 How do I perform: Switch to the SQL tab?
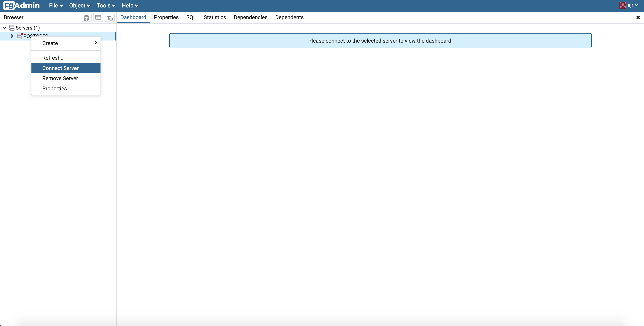[191, 17]
